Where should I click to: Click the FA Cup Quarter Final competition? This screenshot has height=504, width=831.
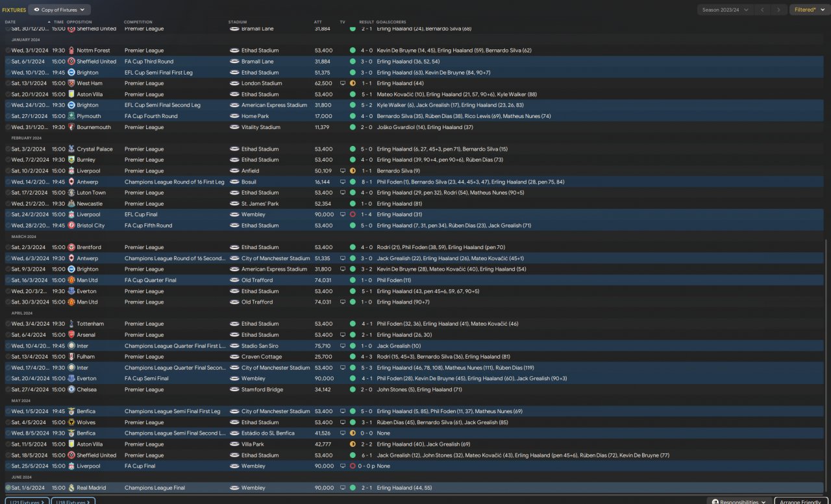click(151, 280)
